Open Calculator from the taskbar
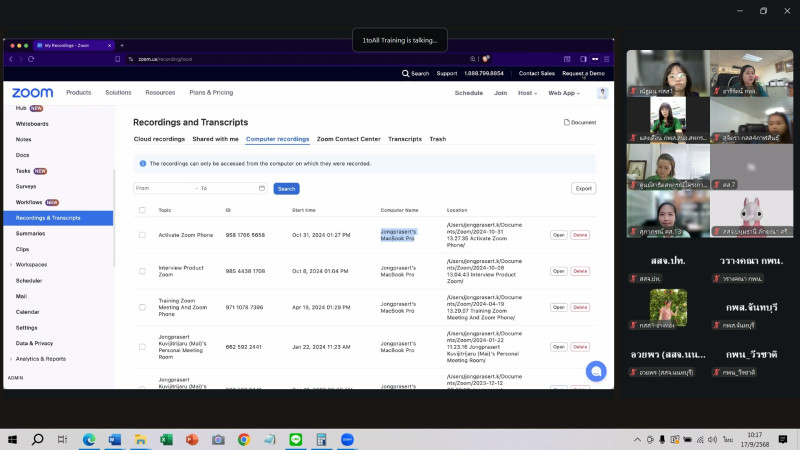800x450 pixels. click(321, 439)
